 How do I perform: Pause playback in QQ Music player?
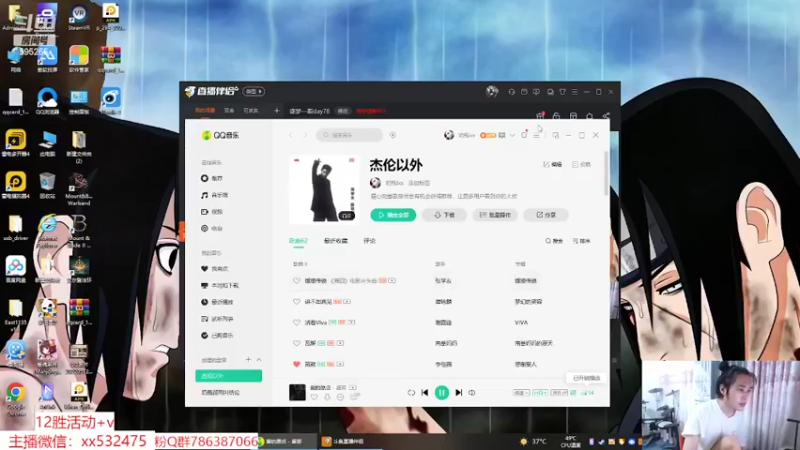point(442,392)
